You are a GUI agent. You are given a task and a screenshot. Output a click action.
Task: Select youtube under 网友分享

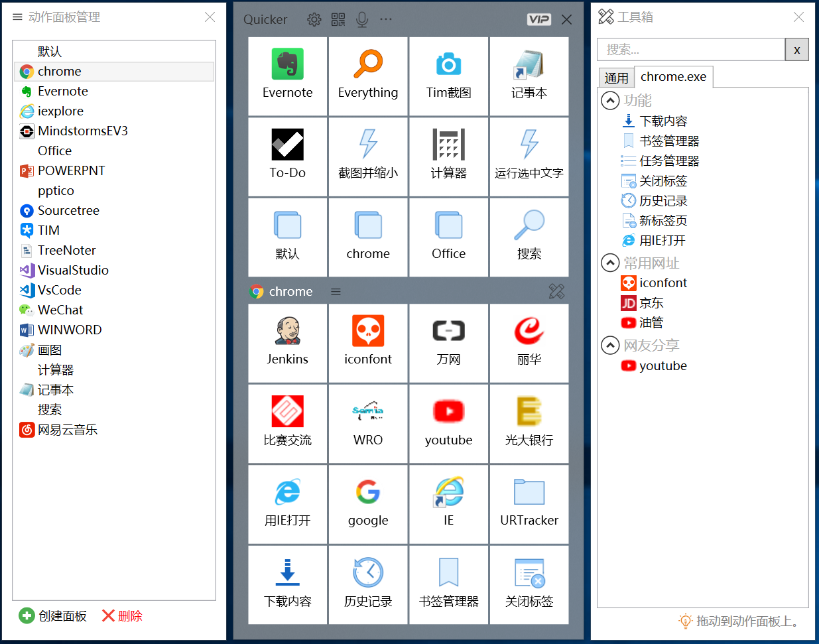click(654, 366)
